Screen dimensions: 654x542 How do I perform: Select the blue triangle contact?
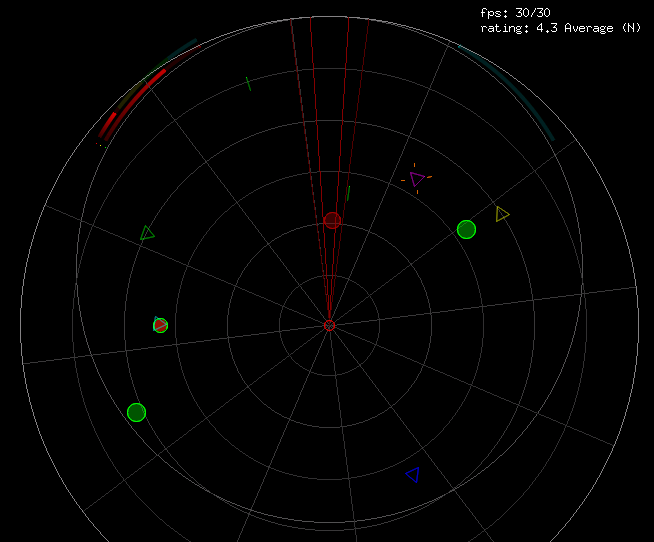pyautogui.click(x=413, y=474)
